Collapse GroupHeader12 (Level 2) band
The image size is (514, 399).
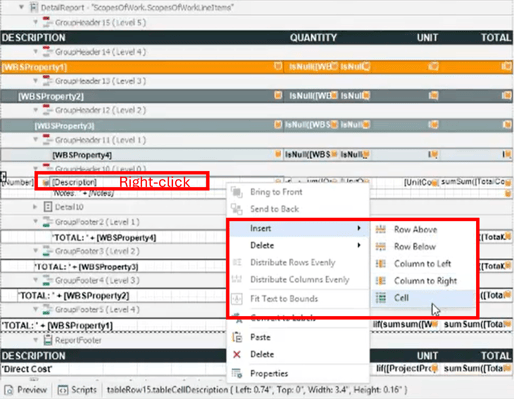pos(35,110)
